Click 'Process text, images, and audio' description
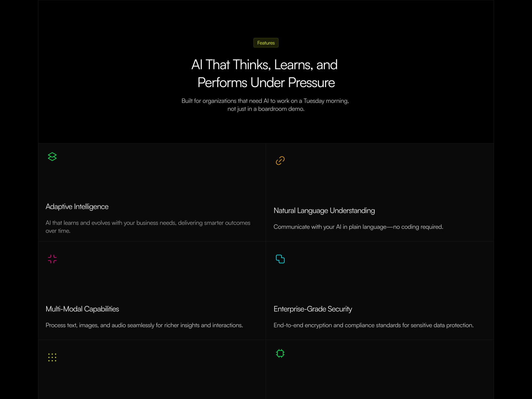532x399 pixels. tap(144, 325)
